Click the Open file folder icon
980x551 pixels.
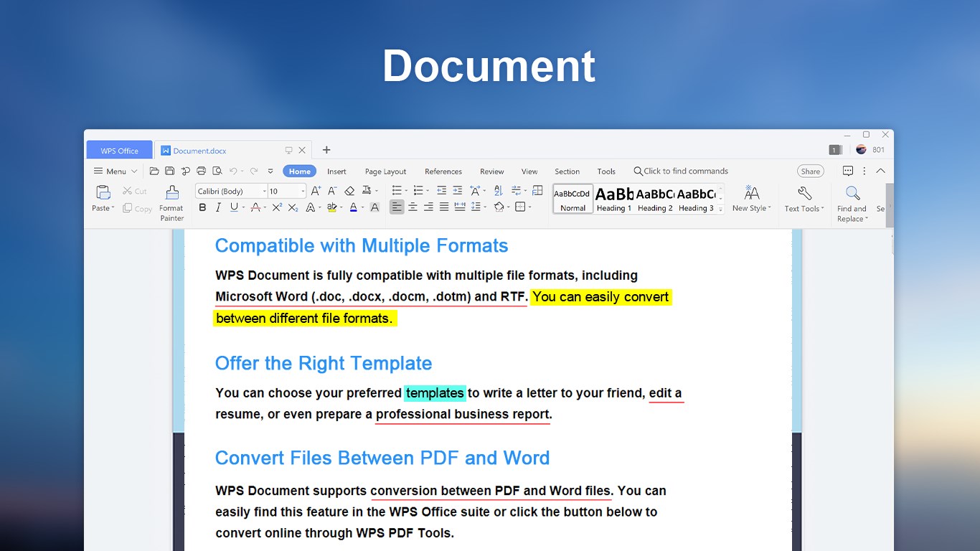coord(154,171)
